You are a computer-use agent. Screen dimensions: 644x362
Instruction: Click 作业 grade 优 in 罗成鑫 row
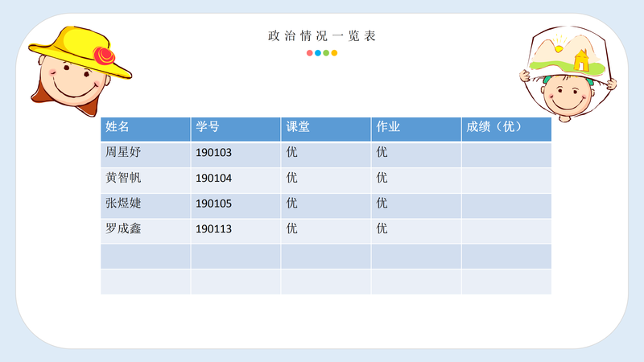382,228
